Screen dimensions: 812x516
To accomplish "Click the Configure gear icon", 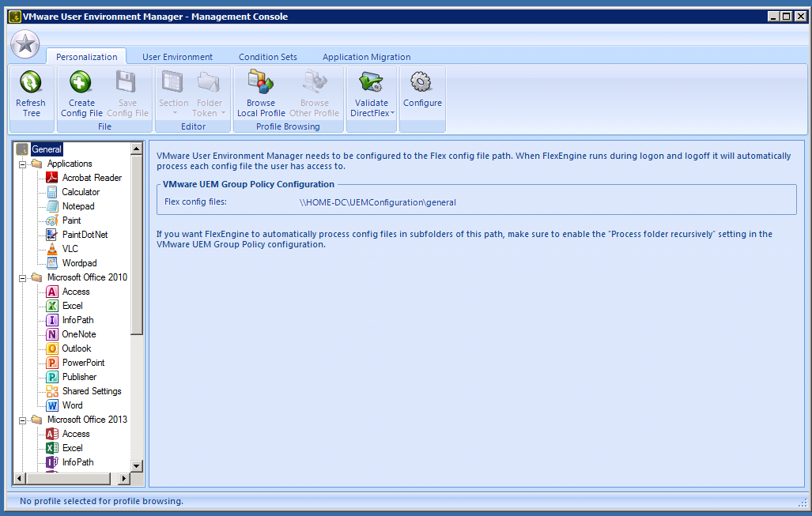I will (x=422, y=82).
